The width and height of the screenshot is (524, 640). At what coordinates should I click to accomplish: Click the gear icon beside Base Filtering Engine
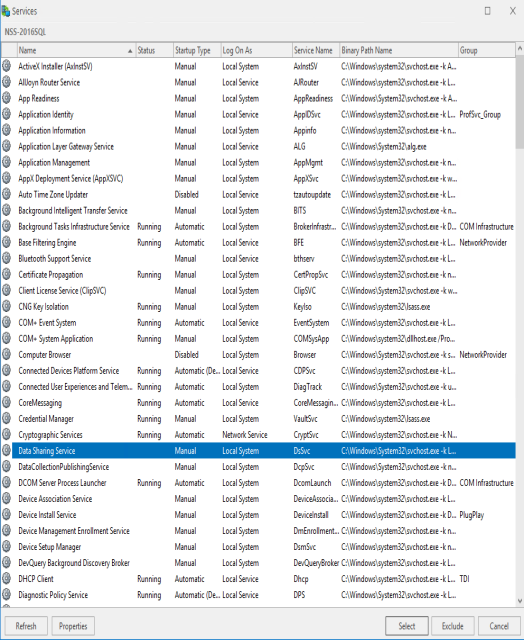click(x=7, y=242)
